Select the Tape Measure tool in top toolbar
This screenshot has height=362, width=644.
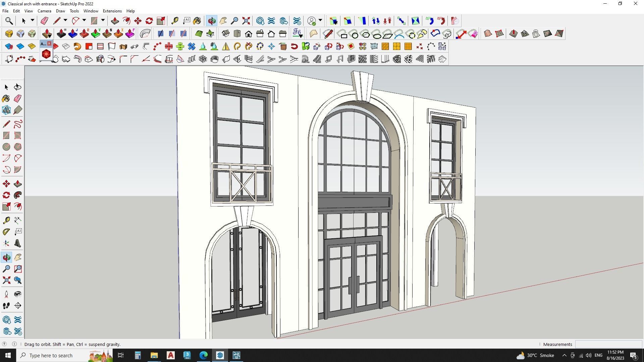tap(175, 21)
